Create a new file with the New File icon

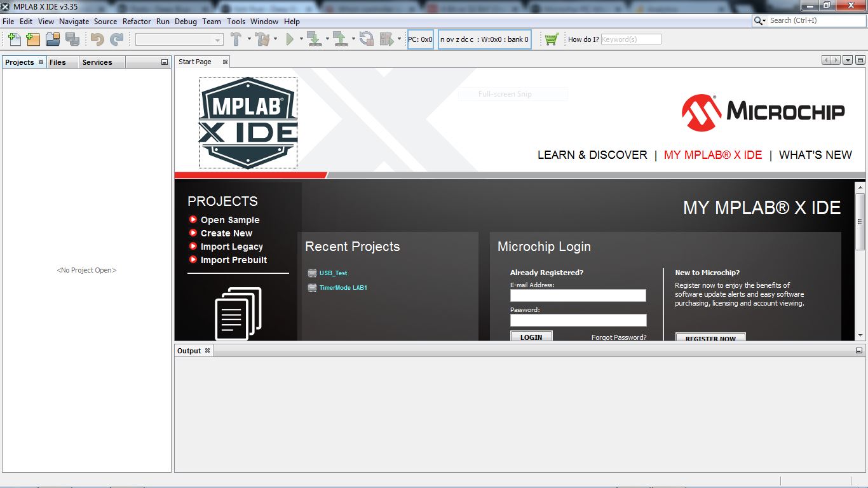14,39
